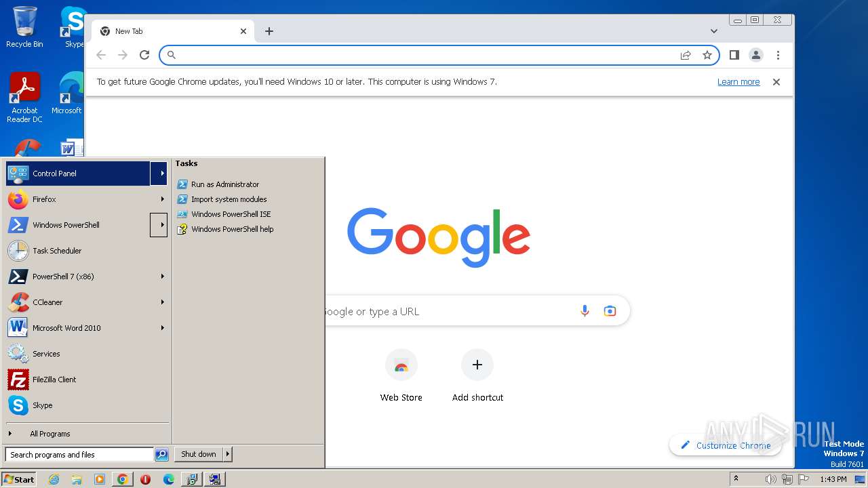
Task: Reload the page in Chrome
Action: (144, 55)
